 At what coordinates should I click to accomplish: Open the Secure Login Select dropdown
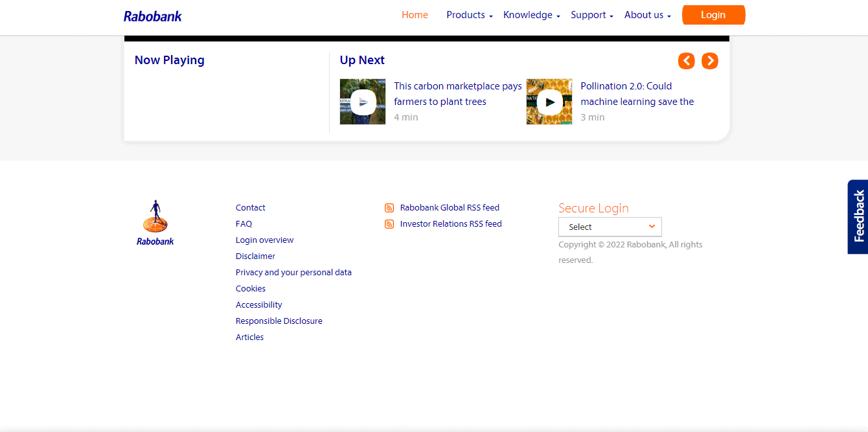pyautogui.click(x=610, y=227)
